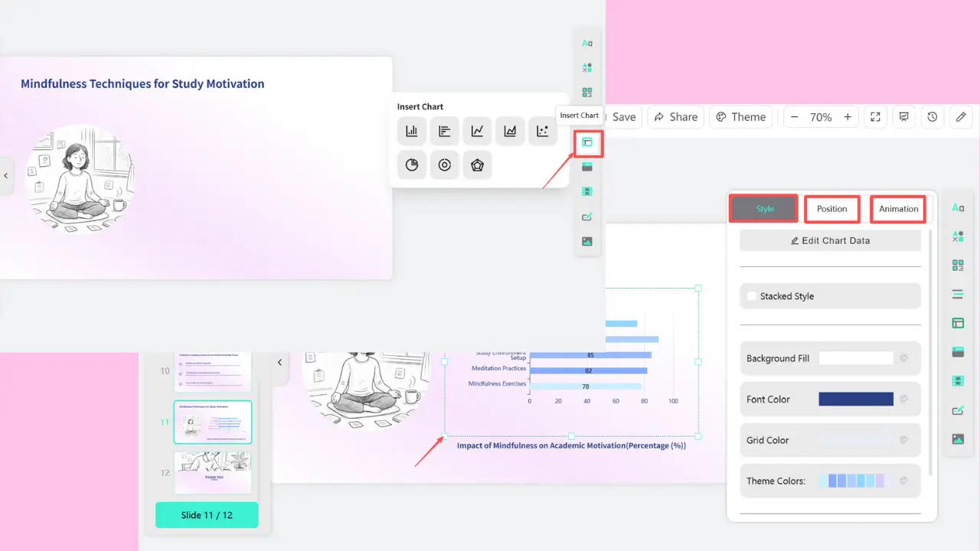Insert a pie chart
This screenshot has width=980, height=551.
click(x=411, y=165)
